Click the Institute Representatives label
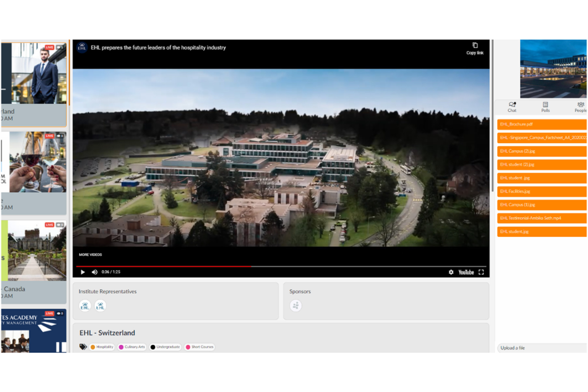This screenshot has width=588, height=392. (x=108, y=291)
